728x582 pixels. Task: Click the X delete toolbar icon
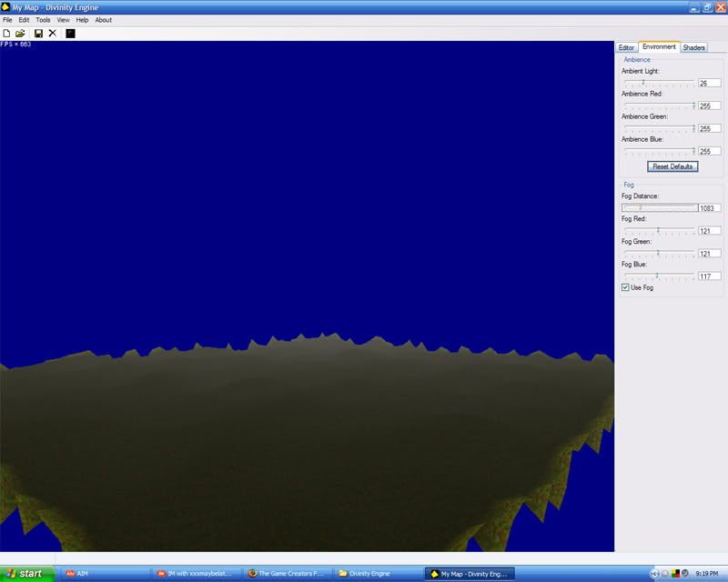52,34
